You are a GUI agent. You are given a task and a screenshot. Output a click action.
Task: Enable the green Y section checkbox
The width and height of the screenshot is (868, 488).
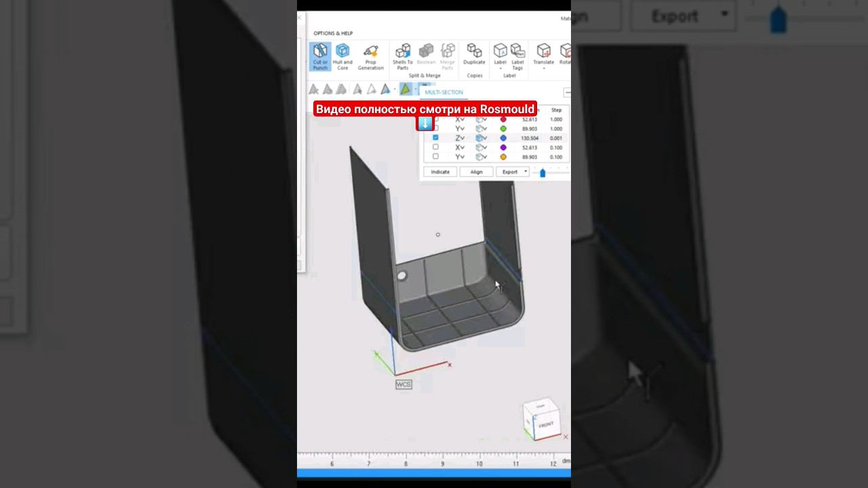pyautogui.click(x=435, y=129)
